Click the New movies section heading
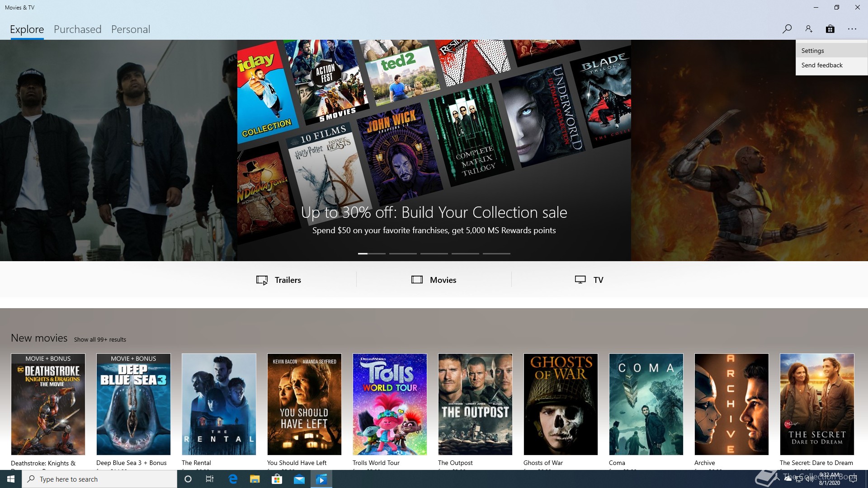 (x=39, y=338)
